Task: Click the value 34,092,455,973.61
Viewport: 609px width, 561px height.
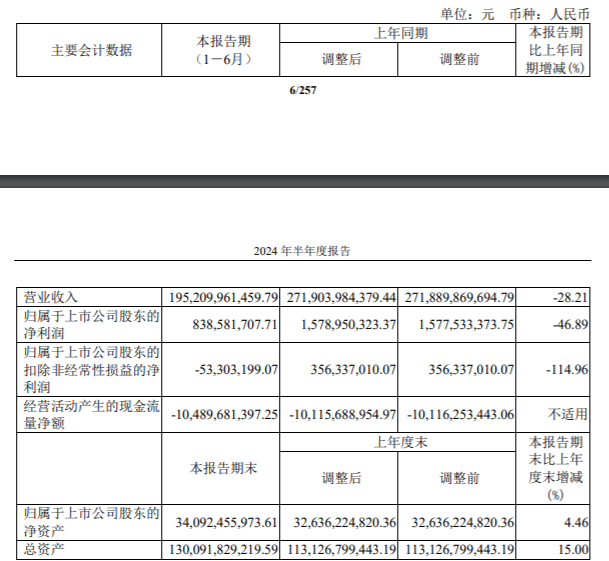Action: pyautogui.click(x=226, y=523)
